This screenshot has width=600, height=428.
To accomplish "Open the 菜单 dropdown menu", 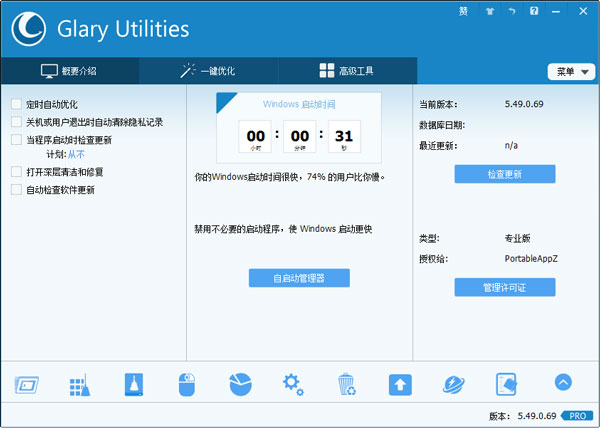I will point(571,72).
